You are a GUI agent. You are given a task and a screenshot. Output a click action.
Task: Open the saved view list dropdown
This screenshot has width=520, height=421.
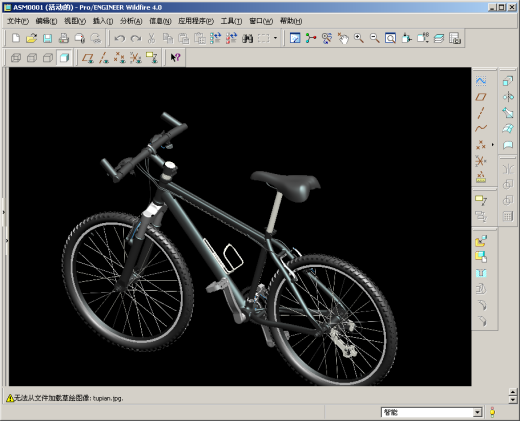[423, 38]
